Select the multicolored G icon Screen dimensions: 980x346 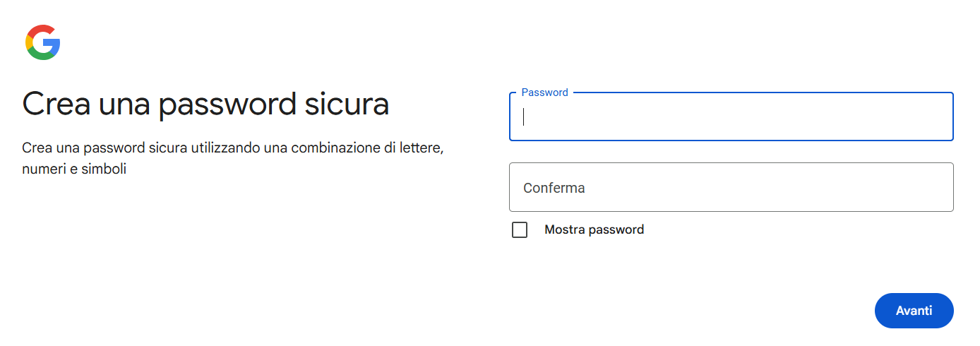[x=42, y=42]
